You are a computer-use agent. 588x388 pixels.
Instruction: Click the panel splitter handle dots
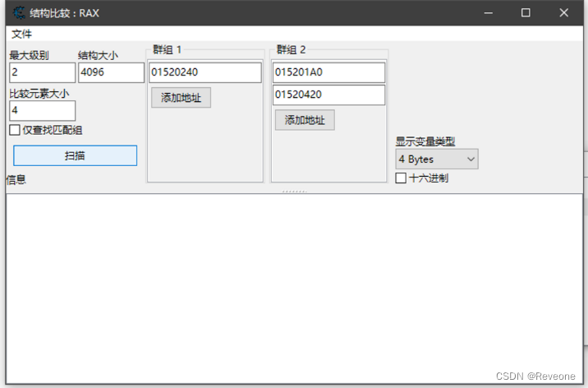(x=294, y=192)
